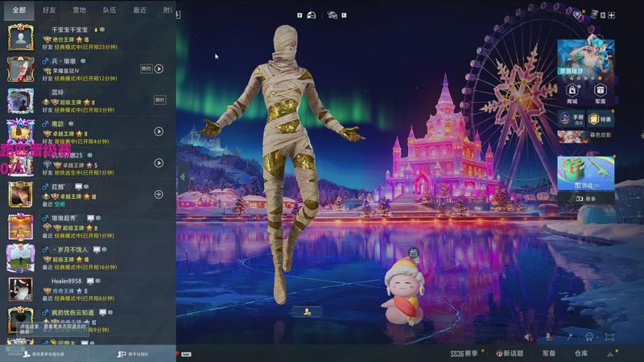
Task: Open avatar of 墩墩超秀
Action: [21, 227]
